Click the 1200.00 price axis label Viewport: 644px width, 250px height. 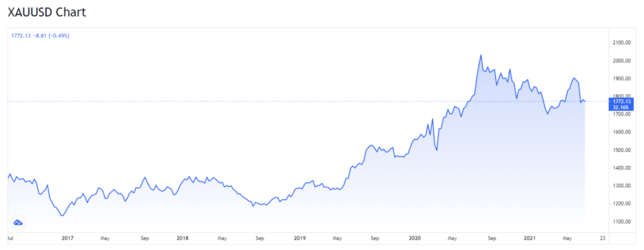point(622,204)
